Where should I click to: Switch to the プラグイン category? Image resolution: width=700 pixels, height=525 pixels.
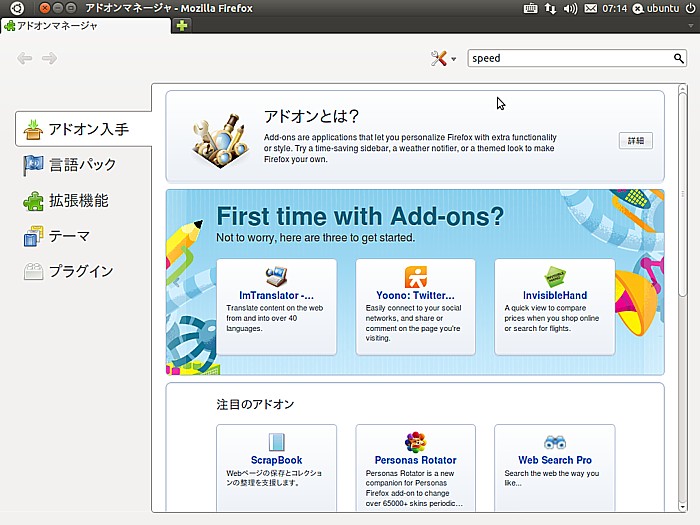pyautogui.click(x=83, y=271)
